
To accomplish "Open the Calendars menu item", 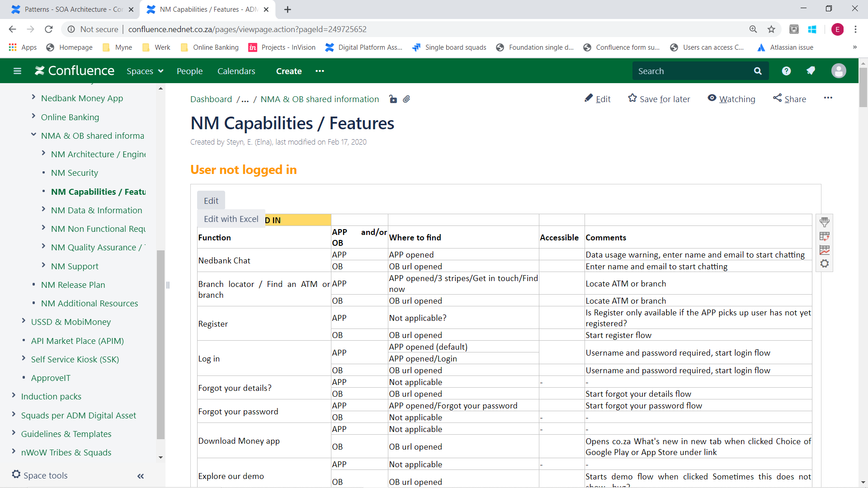I will [236, 71].
